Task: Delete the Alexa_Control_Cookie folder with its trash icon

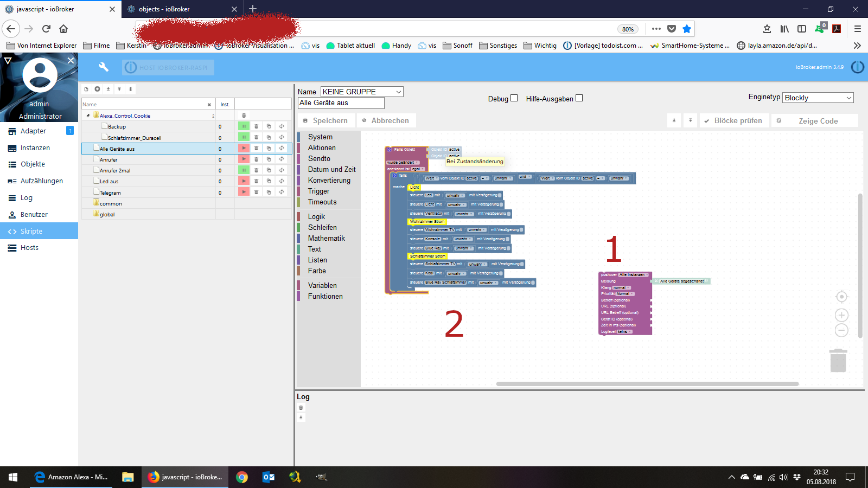Action: tap(244, 115)
